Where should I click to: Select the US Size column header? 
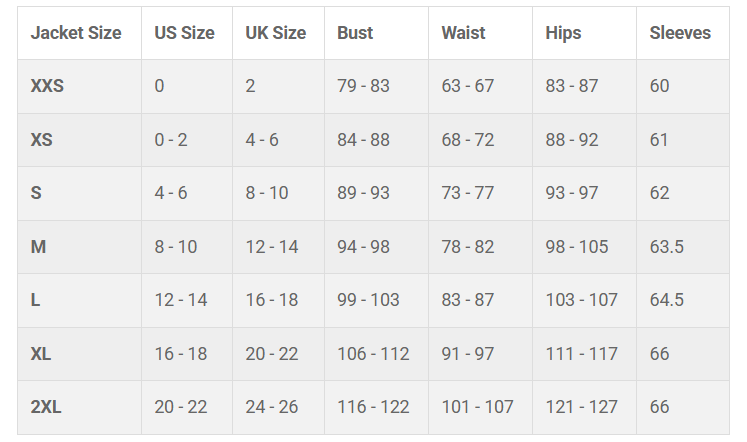pyautogui.click(x=184, y=33)
